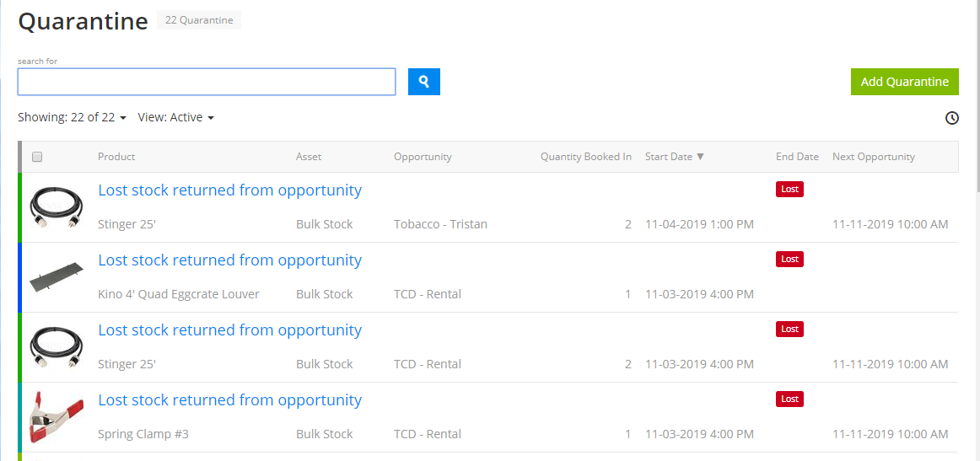The width and height of the screenshot is (980, 461).
Task: Sort by End Date column header
Action: click(797, 157)
